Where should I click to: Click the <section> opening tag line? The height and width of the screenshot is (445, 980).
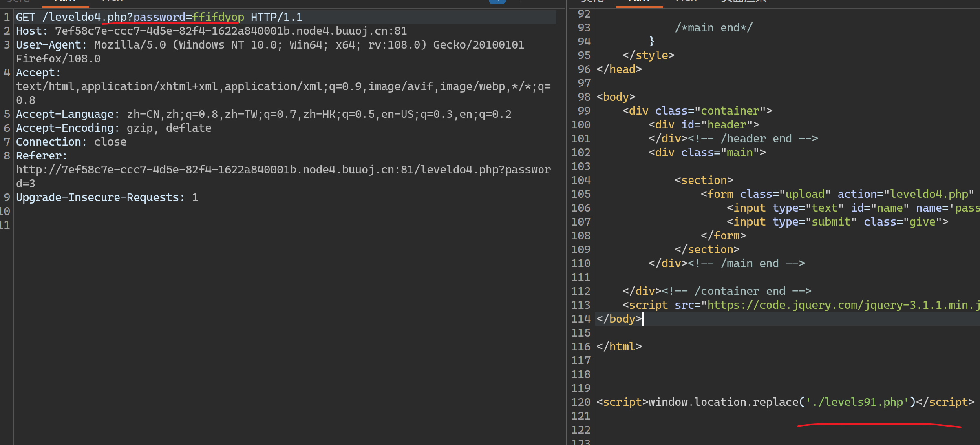[x=704, y=180]
